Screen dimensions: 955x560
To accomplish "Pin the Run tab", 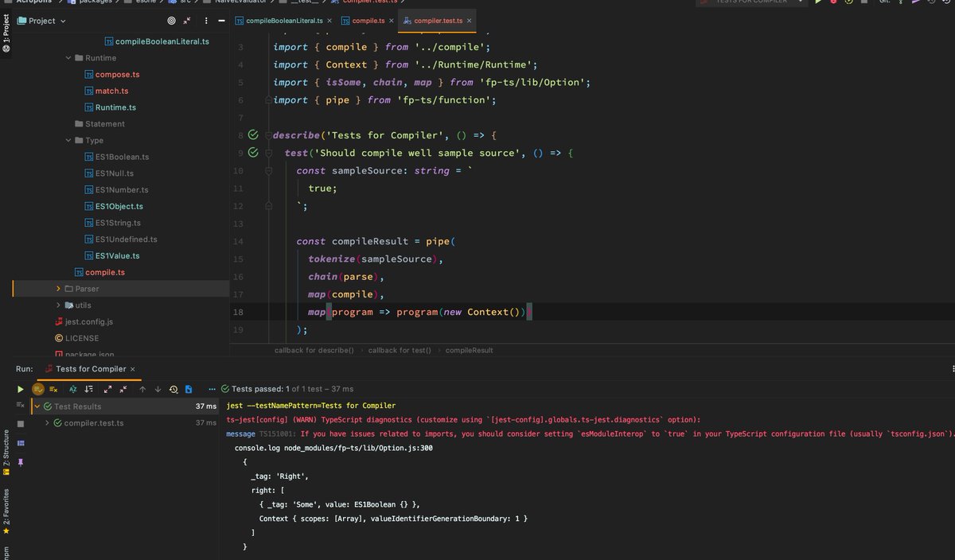I will click(21, 461).
